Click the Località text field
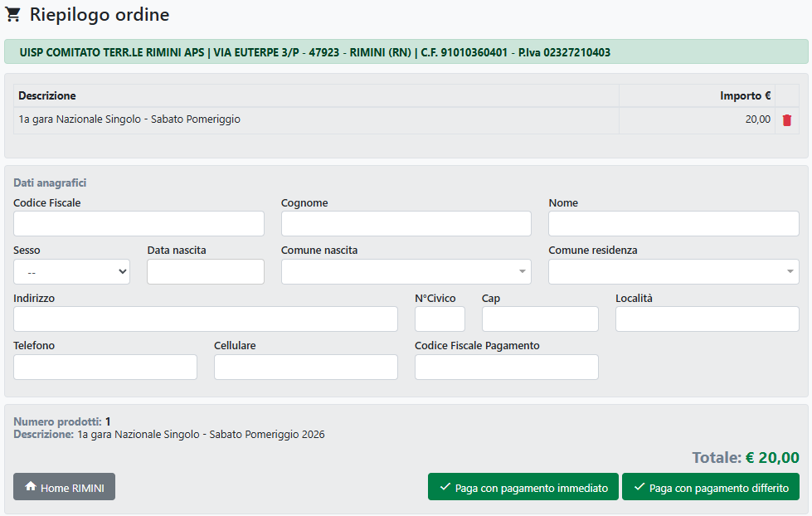The image size is (812, 516). (x=707, y=319)
